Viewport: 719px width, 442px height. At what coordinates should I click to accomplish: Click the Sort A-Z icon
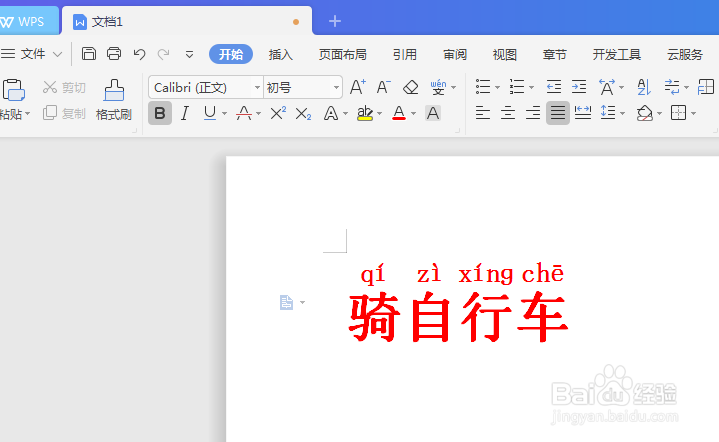(x=644, y=87)
